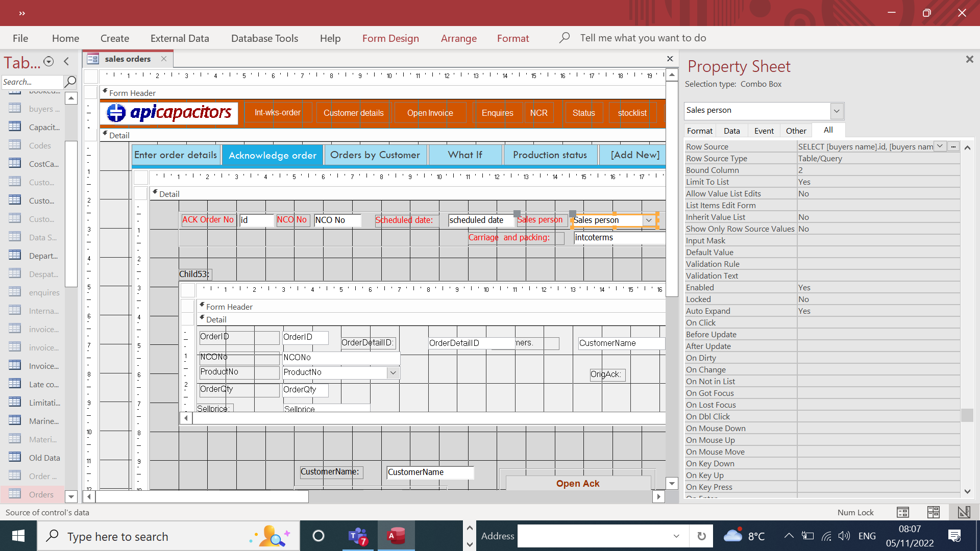Click the Status button in form header
Screen dimensions: 980x551
[x=583, y=113]
